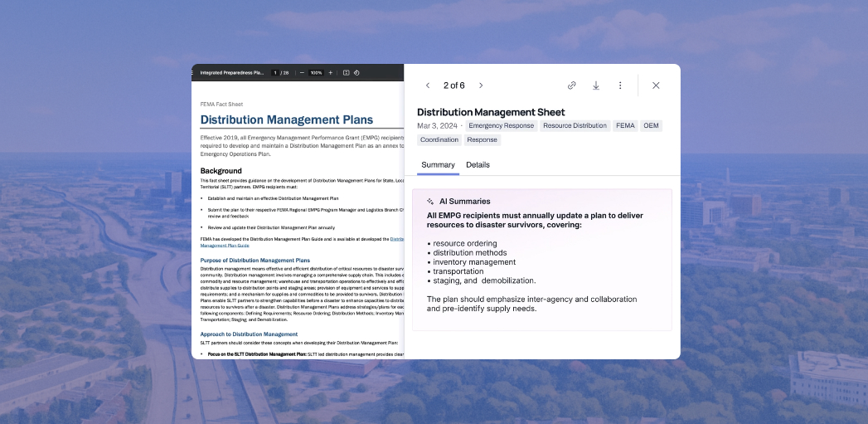Click the 100% zoom level field
This screenshot has width=868, height=424.
click(316, 73)
